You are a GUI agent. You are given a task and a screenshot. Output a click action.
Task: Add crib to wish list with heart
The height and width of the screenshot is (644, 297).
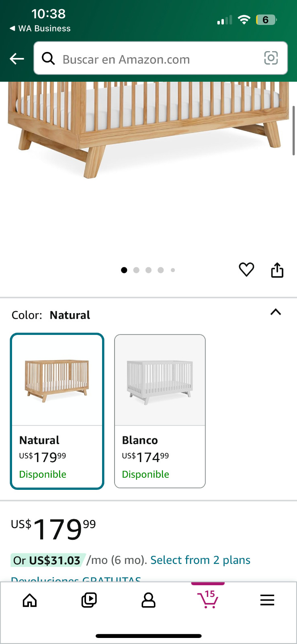click(246, 269)
